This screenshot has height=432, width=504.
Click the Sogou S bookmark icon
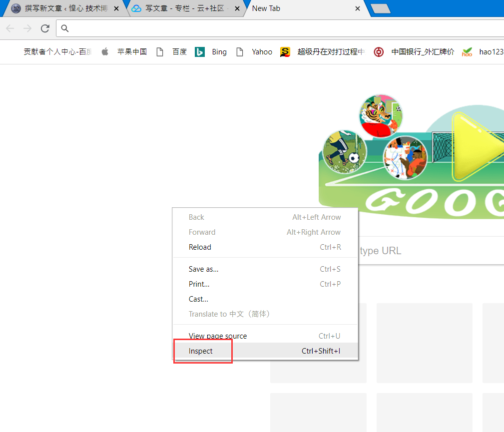click(285, 52)
